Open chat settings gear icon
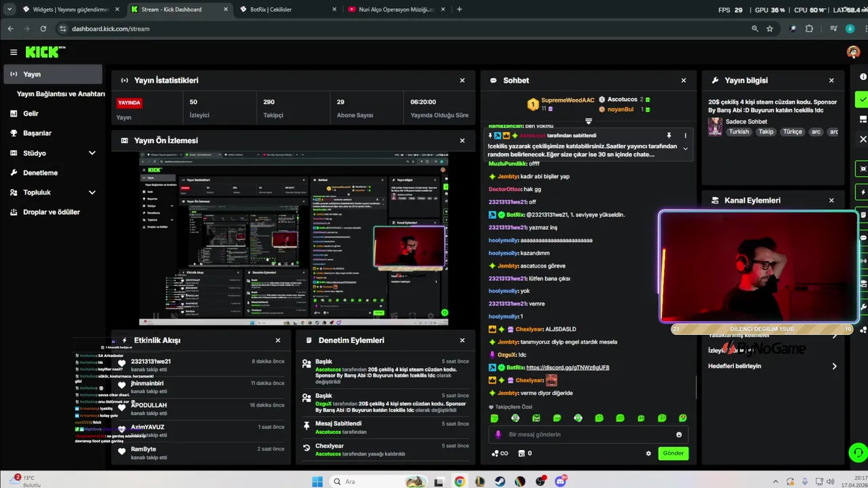Screen dimensions: 868x488 tap(648, 453)
